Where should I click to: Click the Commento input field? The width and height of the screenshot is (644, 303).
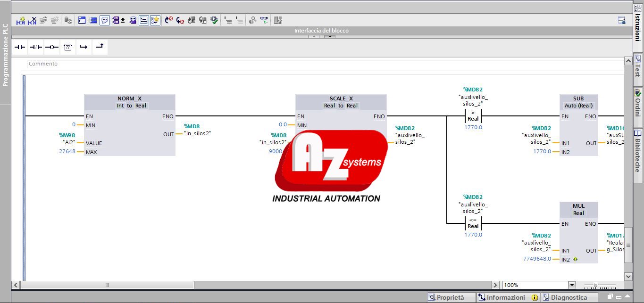(x=326, y=64)
